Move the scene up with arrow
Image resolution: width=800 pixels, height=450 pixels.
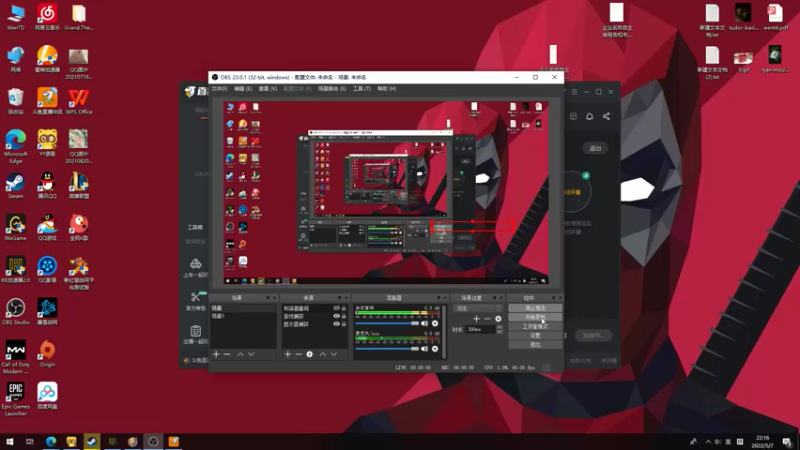[x=240, y=354]
